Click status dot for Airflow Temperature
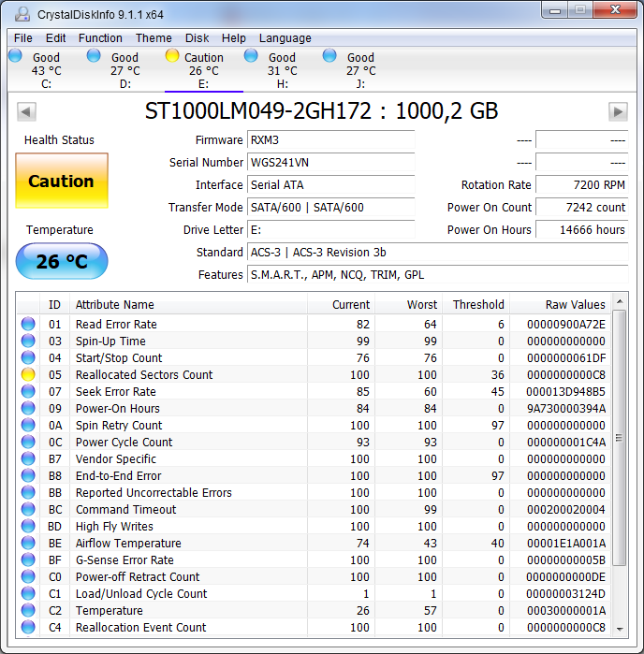Screen dimensions: 644x654 click(28, 543)
